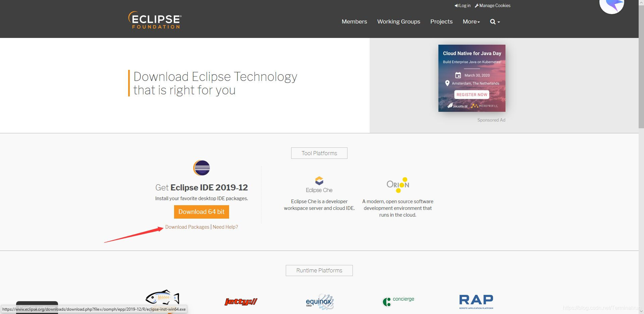
Task: Click the Need Help? link
Action: point(225,227)
